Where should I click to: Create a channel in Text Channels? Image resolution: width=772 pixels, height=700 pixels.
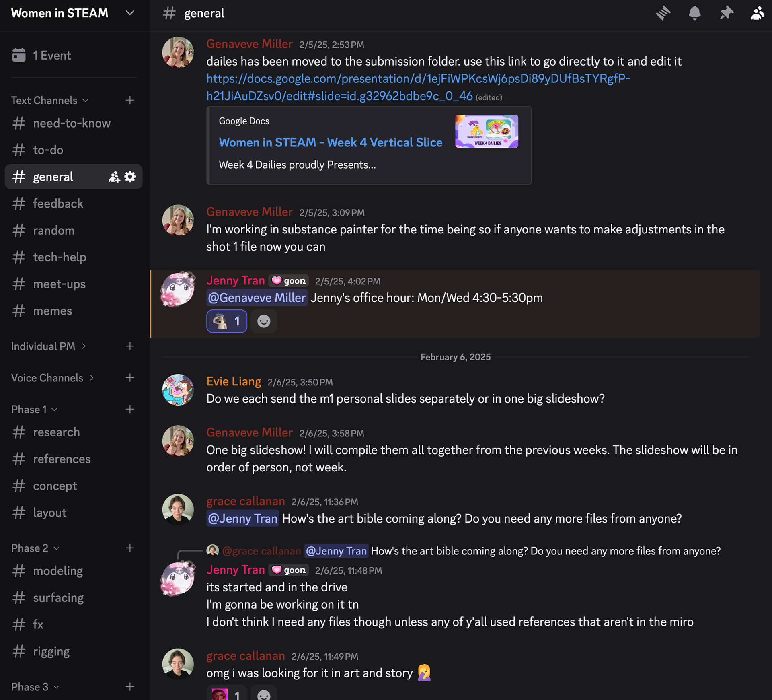pyautogui.click(x=129, y=100)
